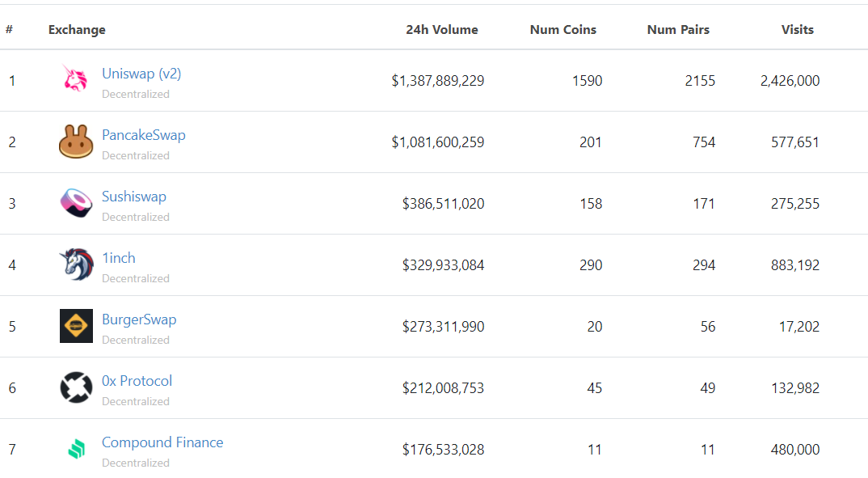Open the 0x Protocol exchange link
Screen dimensions: 868x478
137,381
